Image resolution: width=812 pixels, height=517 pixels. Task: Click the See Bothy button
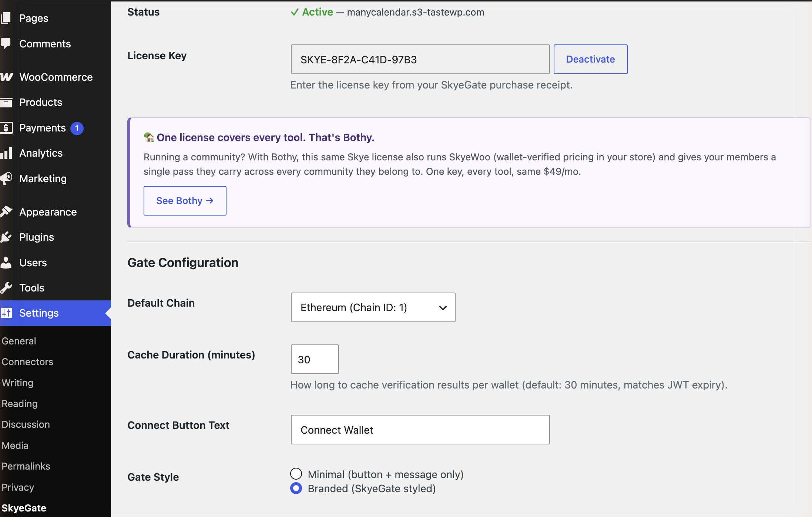185,201
